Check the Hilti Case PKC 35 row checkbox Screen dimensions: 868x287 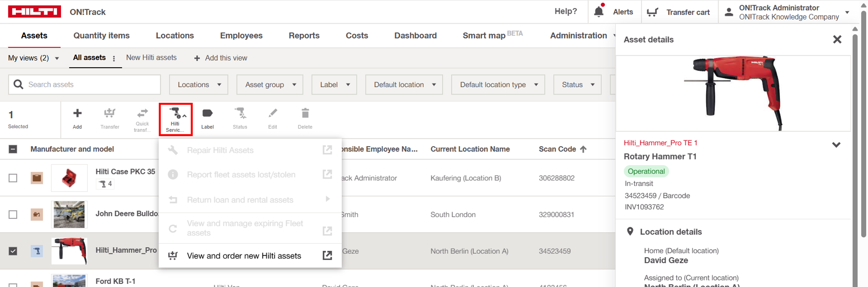(x=13, y=178)
